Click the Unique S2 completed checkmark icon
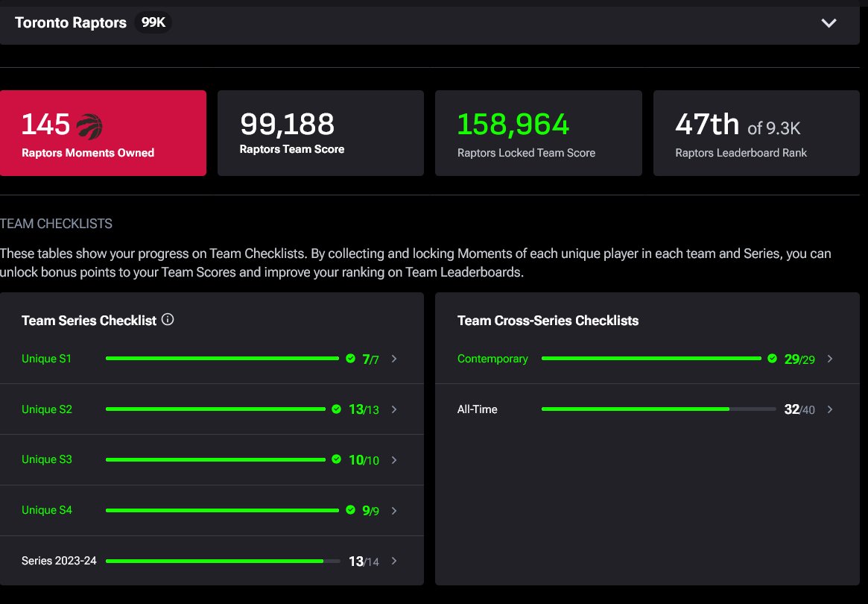This screenshot has width=868, height=604. click(336, 409)
